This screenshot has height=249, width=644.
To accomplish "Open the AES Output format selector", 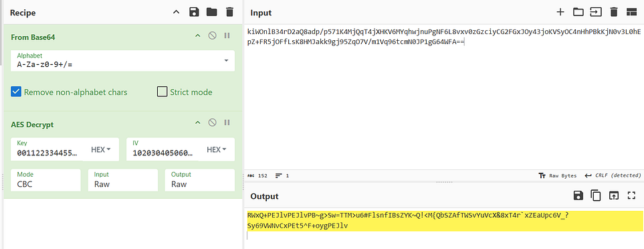I will point(199,180).
